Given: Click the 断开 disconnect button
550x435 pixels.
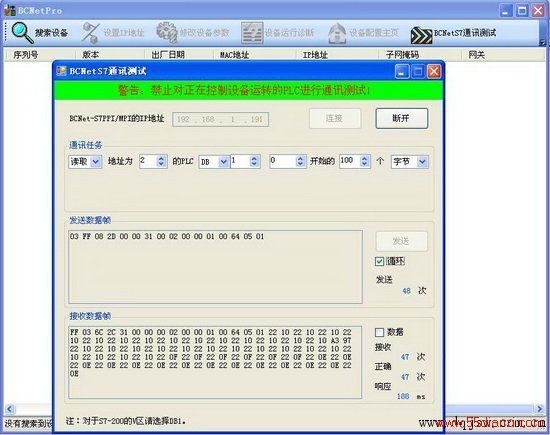Looking at the screenshot, I should click(x=402, y=119).
